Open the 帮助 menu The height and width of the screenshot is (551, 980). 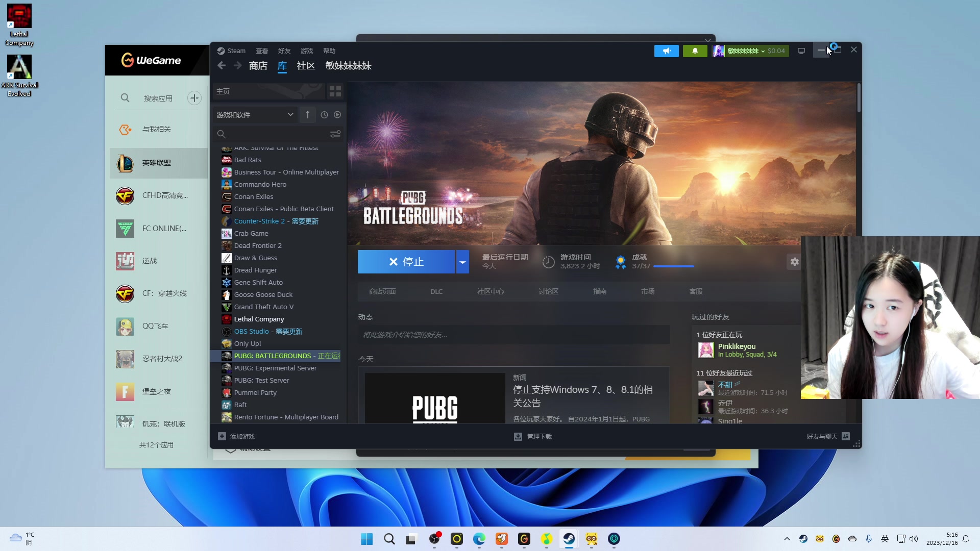coord(329,51)
